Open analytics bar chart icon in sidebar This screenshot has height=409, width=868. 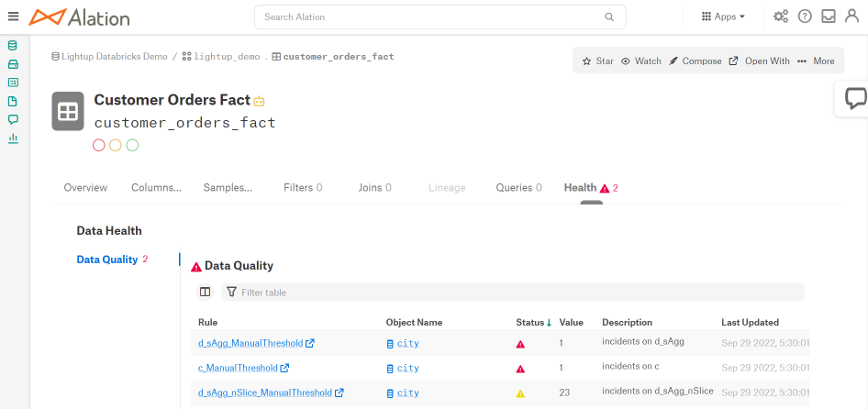(13, 138)
